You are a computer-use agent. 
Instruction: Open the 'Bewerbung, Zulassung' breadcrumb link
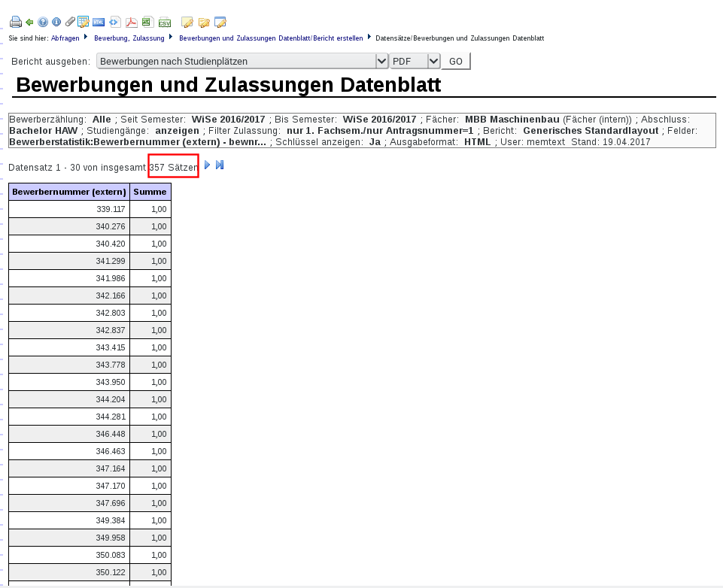[x=129, y=38]
